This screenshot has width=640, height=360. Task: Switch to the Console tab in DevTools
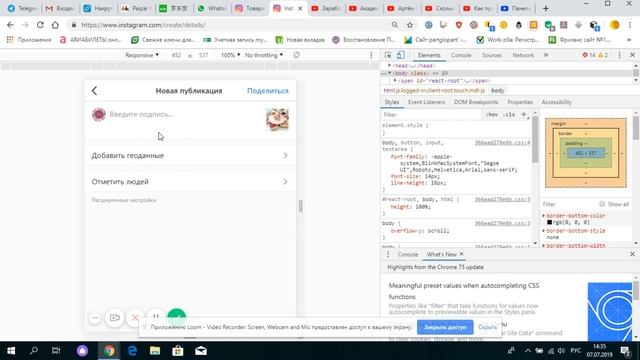[x=461, y=55]
